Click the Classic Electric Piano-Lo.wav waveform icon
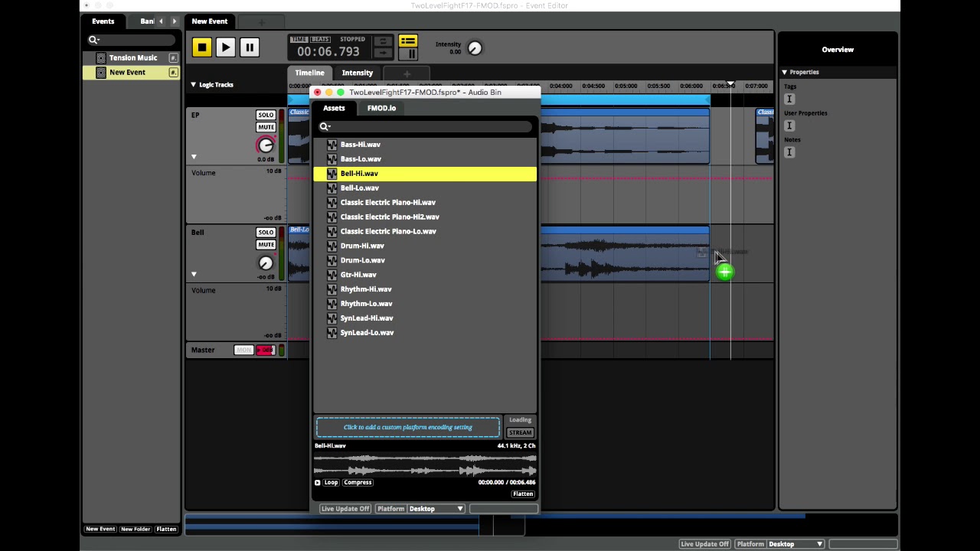The width and height of the screenshot is (980, 551). 332,232
